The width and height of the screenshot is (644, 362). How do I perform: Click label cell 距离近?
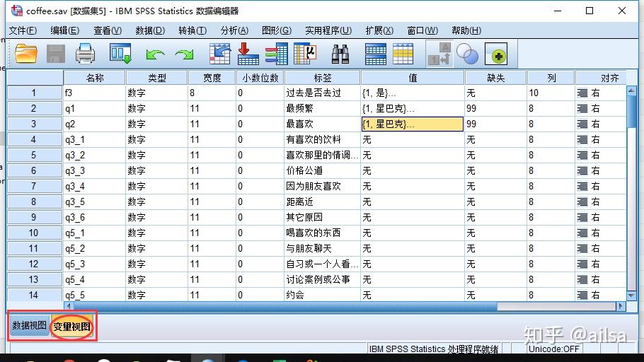(323, 202)
